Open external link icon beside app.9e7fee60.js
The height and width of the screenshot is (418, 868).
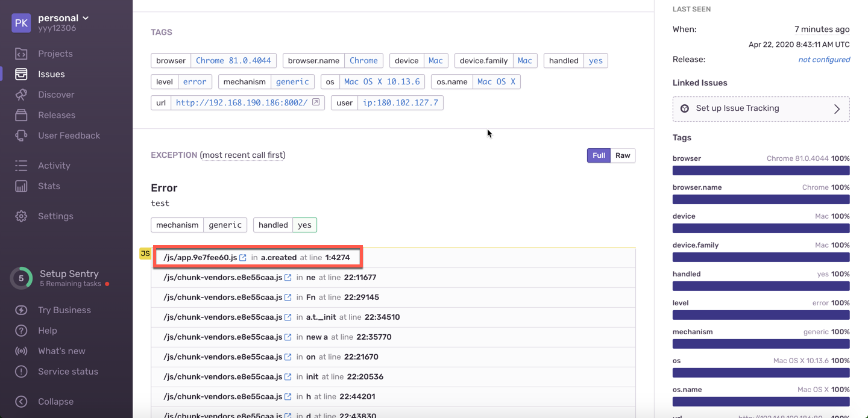coord(243,258)
